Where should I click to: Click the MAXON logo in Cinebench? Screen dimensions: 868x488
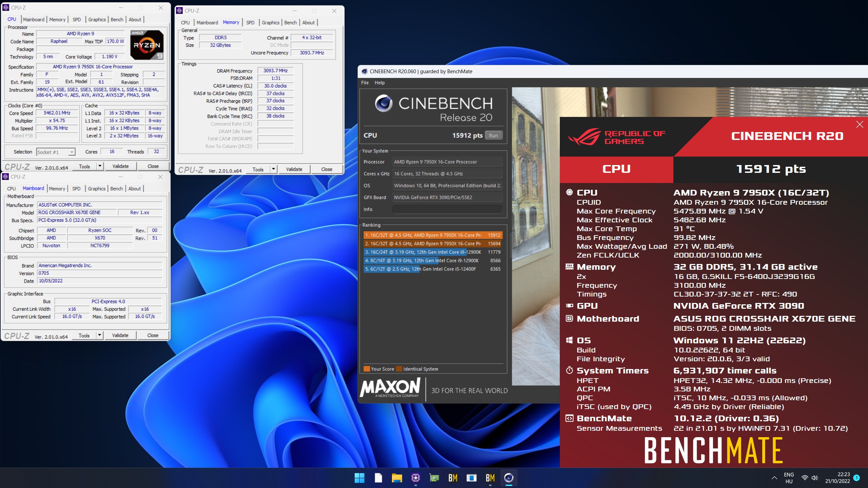click(390, 387)
